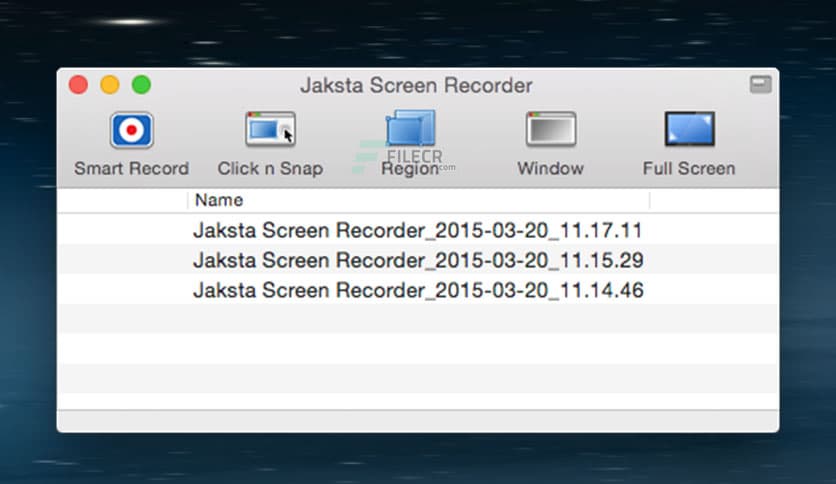
Task: Maximize the window with green button
Action: [x=141, y=85]
